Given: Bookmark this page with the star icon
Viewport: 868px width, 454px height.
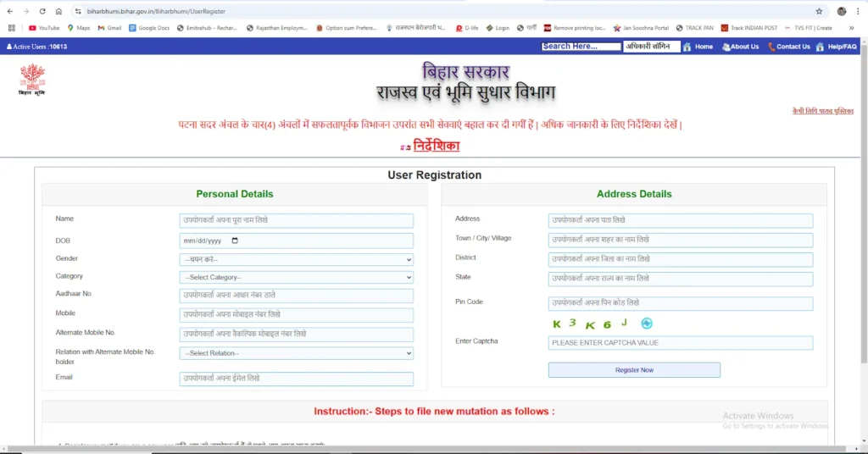Looking at the screenshot, I should 819,11.
